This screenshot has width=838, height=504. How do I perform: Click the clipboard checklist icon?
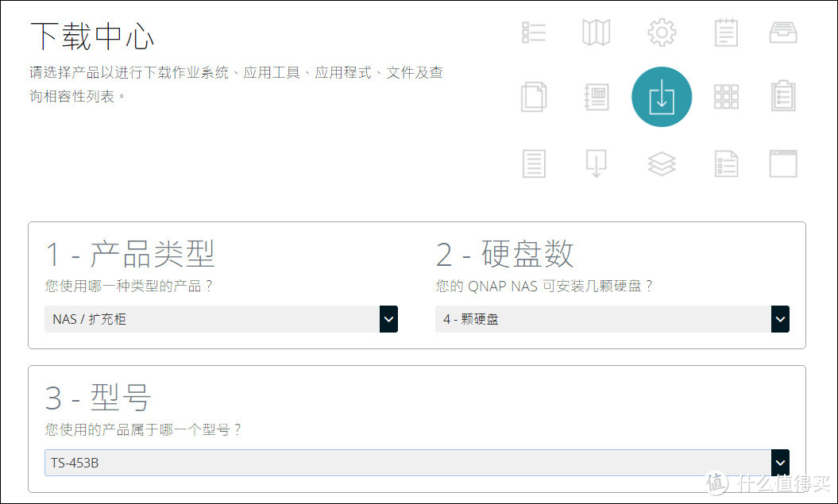coord(783,96)
